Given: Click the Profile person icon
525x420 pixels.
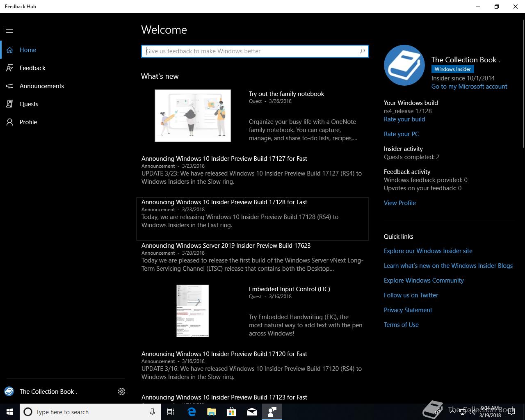Looking at the screenshot, I should click(10, 122).
